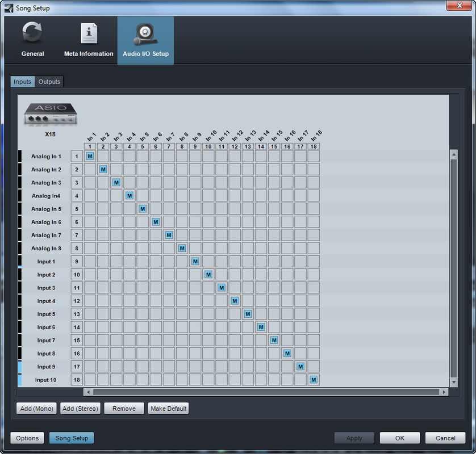
Task: Click Make Default button
Action: (169, 409)
